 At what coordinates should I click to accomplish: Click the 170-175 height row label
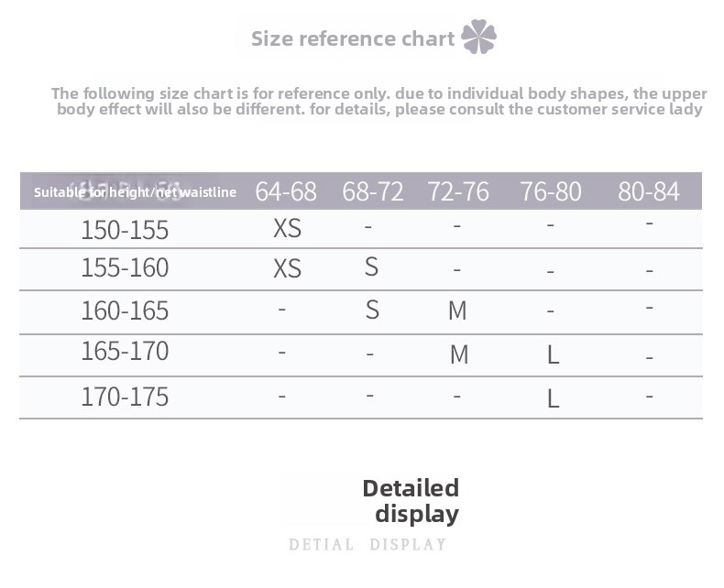125,397
